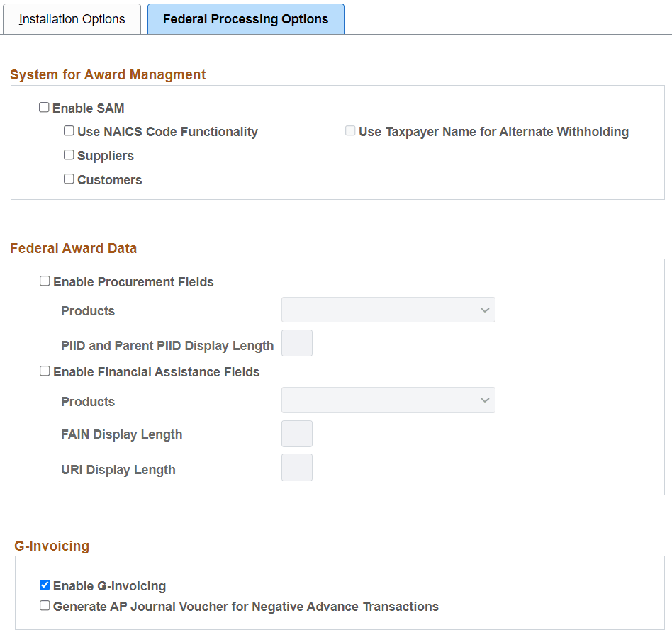This screenshot has width=672, height=635.
Task: Click the PIID and Parent PIID Display Length field
Action: click(297, 343)
